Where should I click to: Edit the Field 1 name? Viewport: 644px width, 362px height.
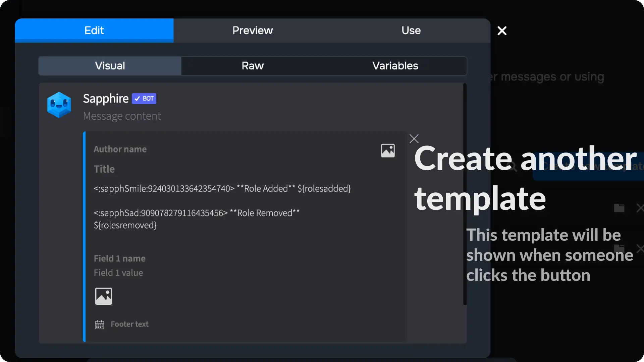point(119,258)
